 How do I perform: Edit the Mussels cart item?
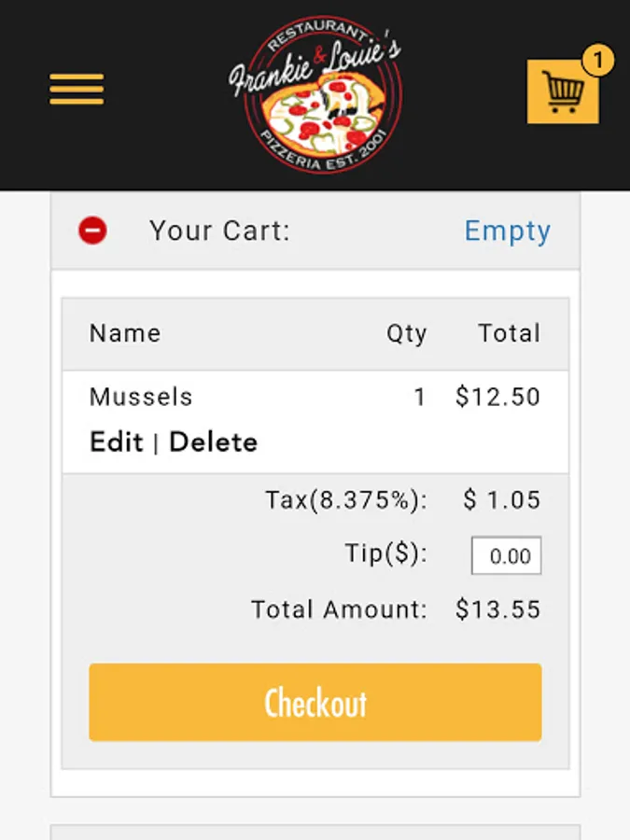coord(117,442)
